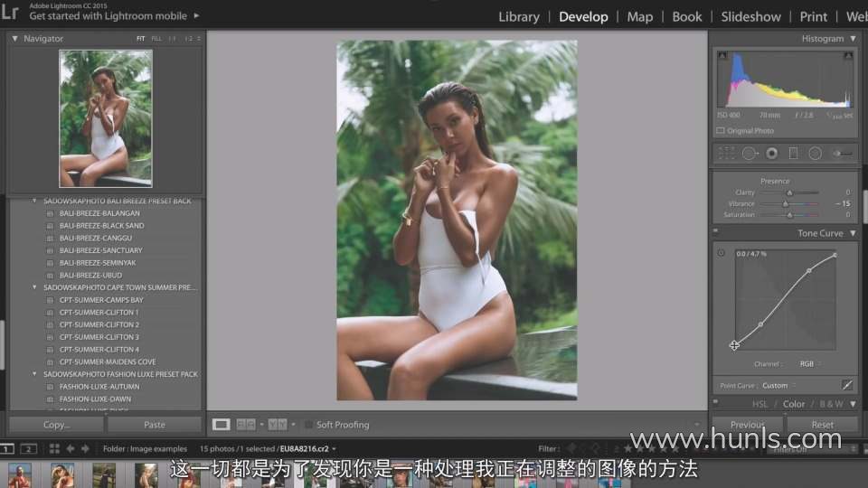Click the Vibrance slider handle
This screenshot has height=488, width=868.
pyautogui.click(x=785, y=203)
